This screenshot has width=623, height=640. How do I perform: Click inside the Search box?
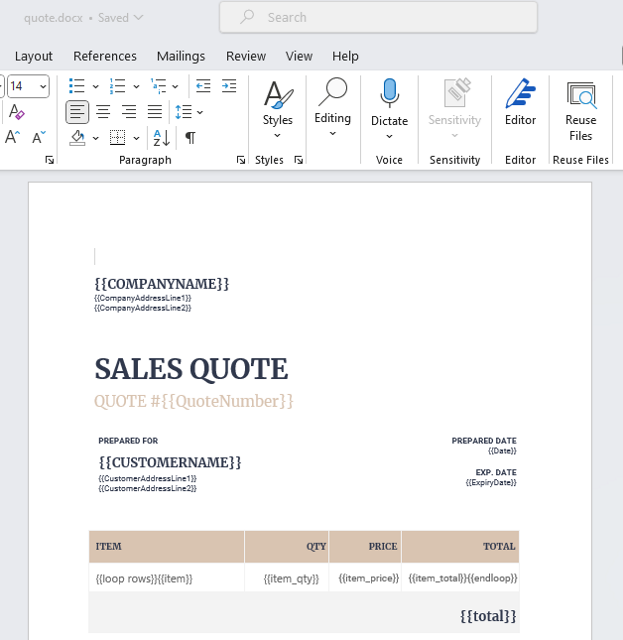pos(378,18)
